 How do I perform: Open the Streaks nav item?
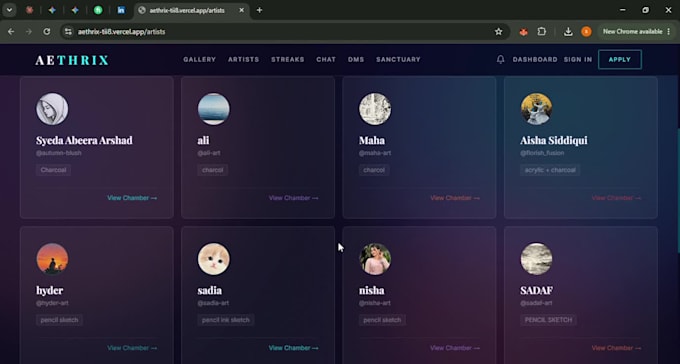click(x=288, y=59)
